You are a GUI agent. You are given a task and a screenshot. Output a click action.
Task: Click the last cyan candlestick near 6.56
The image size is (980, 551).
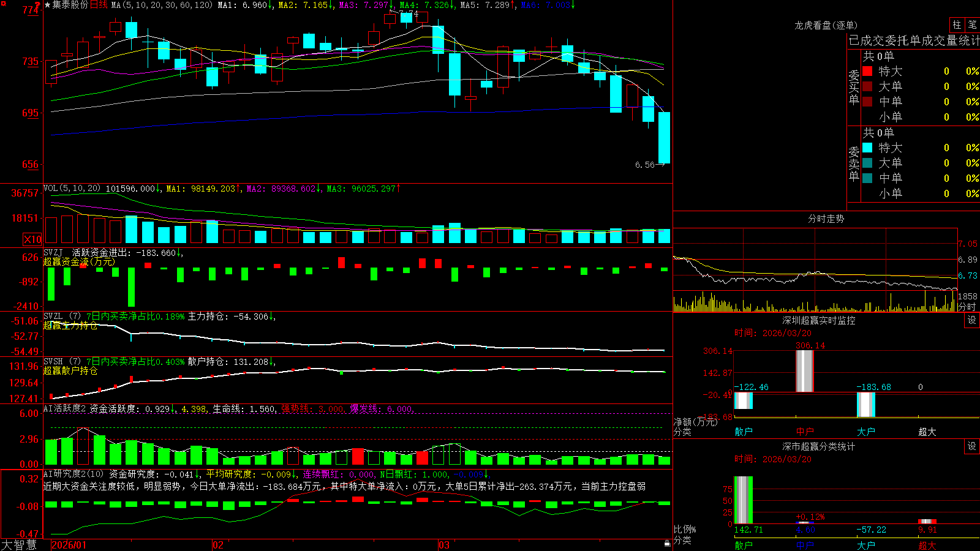coord(664,138)
